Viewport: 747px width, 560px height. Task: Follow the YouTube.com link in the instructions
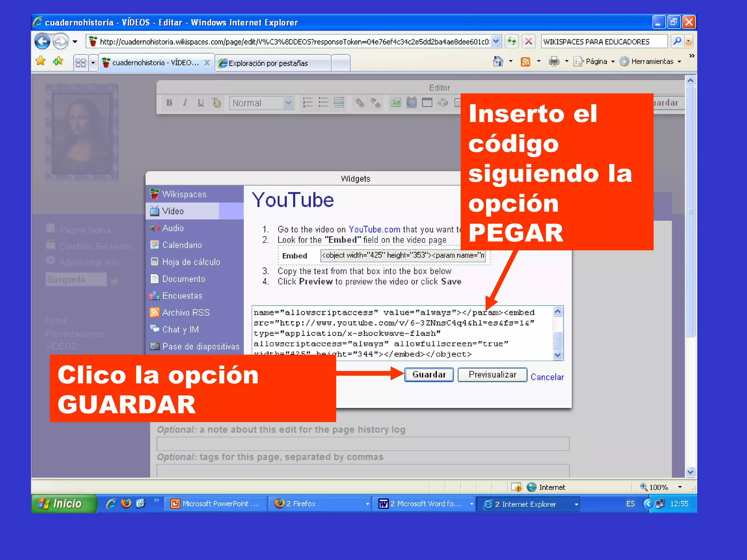coord(374,229)
